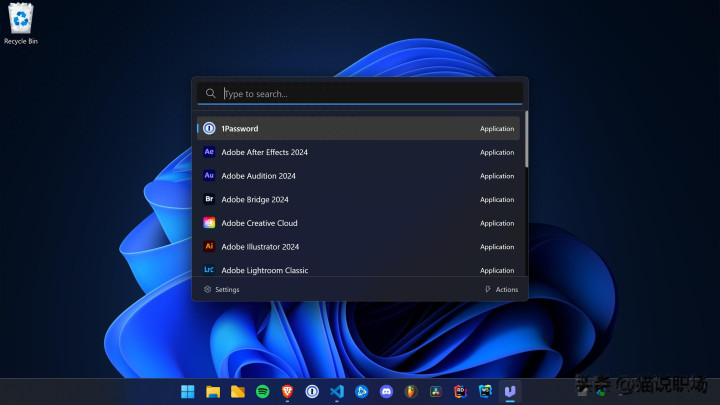
Task: Click the 1Password icon in the taskbar
Action: coord(312,391)
